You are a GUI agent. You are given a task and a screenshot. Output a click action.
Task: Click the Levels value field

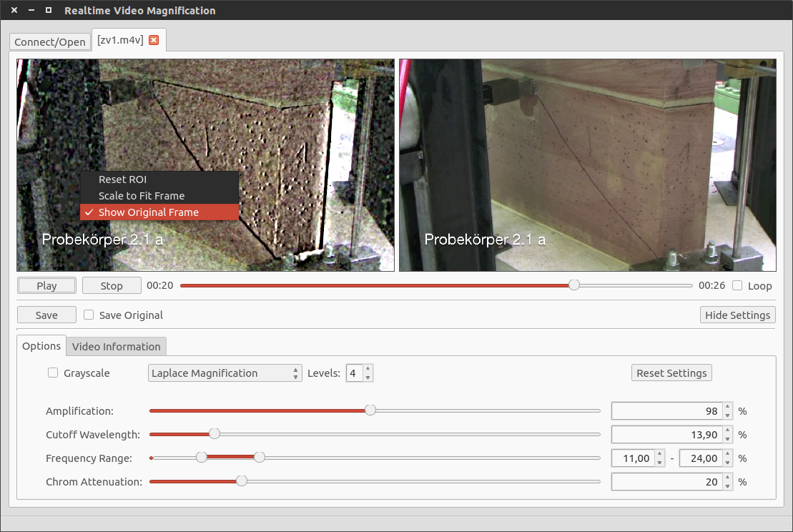pos(354,373)
